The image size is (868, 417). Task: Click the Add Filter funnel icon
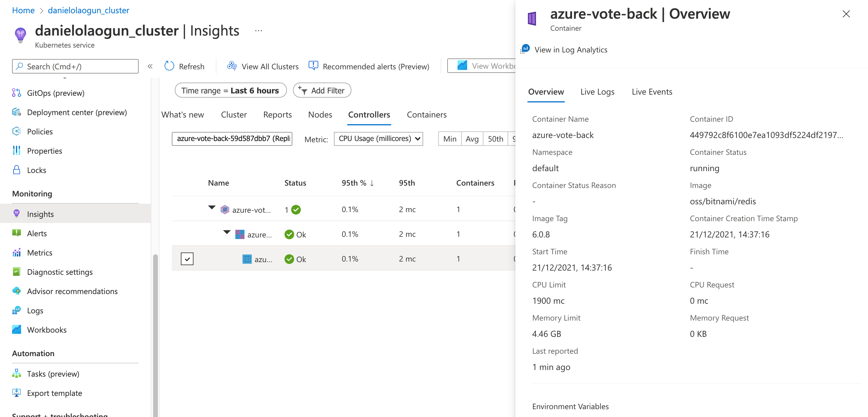pos(302,90)
